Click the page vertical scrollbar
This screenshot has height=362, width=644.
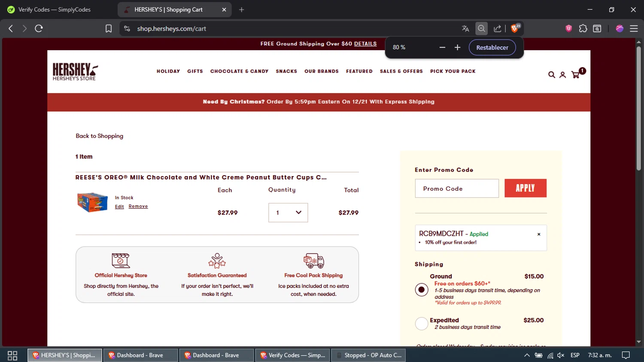(x=639, y=108)
